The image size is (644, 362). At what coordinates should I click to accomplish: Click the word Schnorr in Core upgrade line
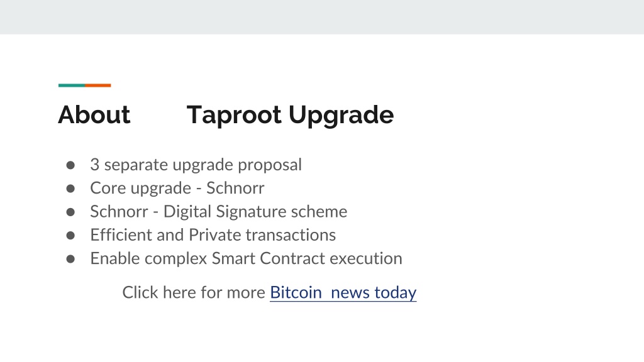point(235,189)
